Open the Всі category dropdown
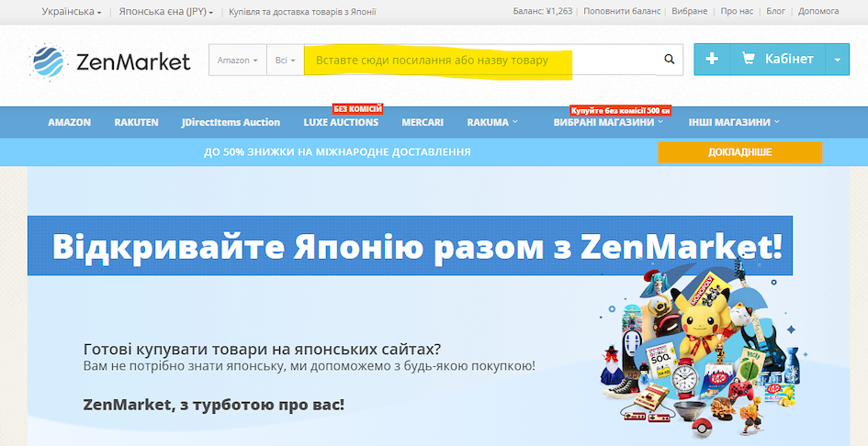The height and width of the screenshot is (446, 868). point(285,60)
